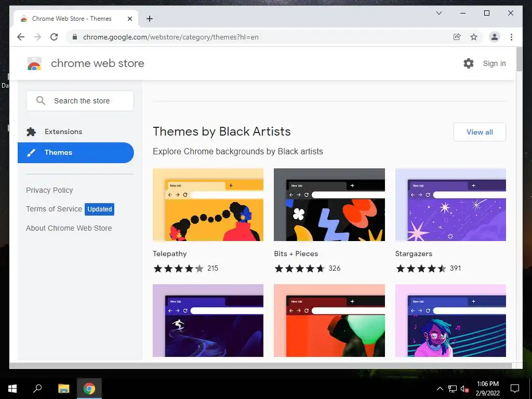The image size is (532, 399).
Task: Click the Chrome taskbar icon
Action: point(89,389)
